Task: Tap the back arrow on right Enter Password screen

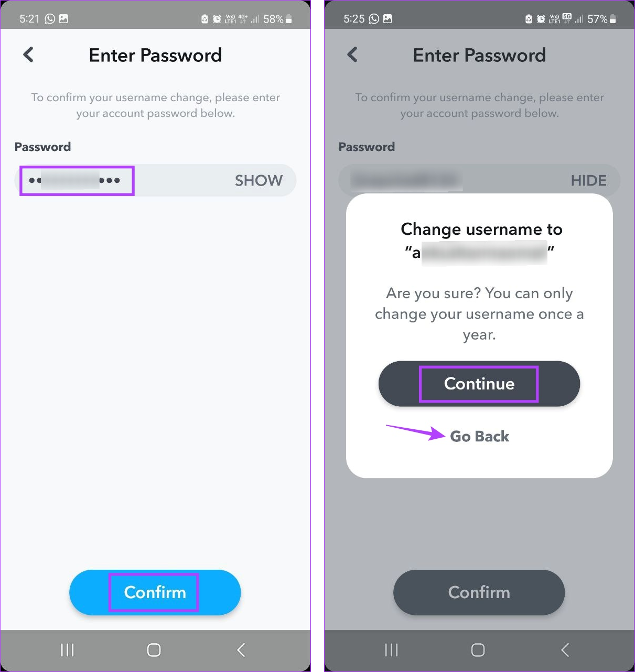Action: point(352,55)
